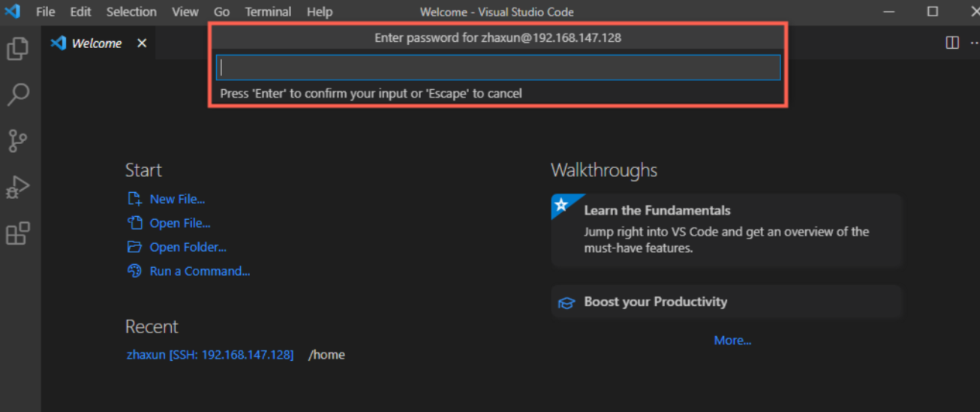Click the VS Code icon on Welcome tab

[58, 43]
